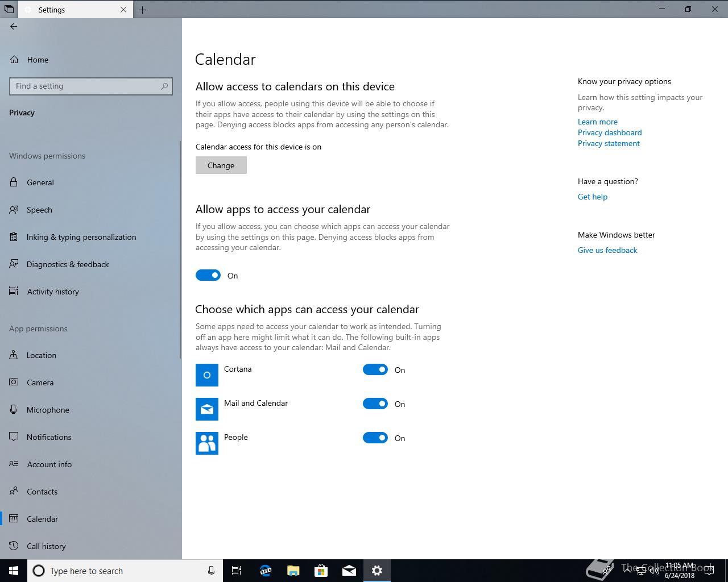Click the General lock icon
728x582 pixels.
tap(14, 182)
